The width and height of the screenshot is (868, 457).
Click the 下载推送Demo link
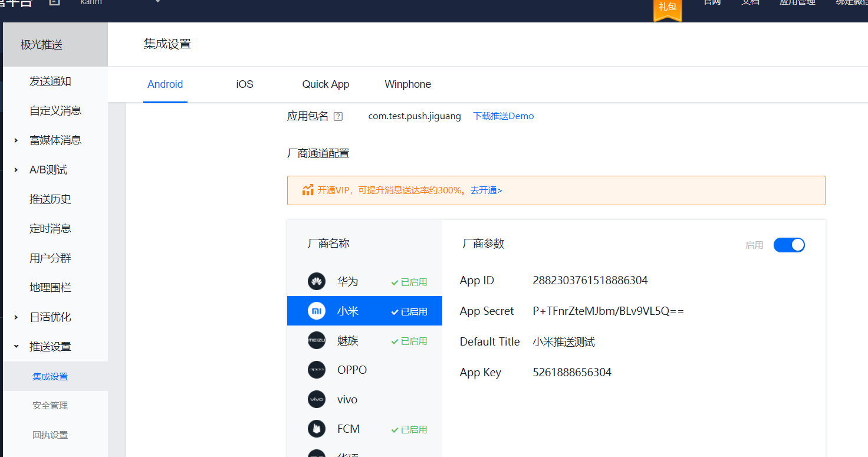[504, 116]
